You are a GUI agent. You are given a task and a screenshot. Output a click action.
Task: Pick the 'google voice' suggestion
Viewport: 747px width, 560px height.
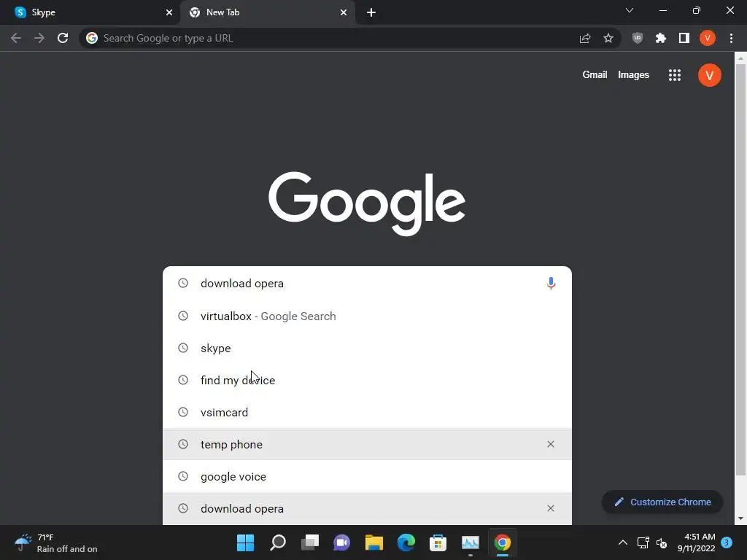pos(367,477)
